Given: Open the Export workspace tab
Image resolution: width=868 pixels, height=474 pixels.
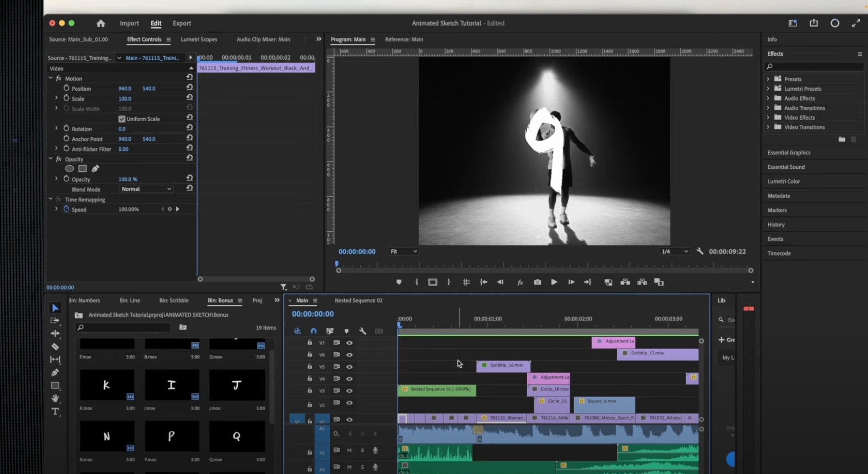Looking at the screenshot, I should pyautogui.click(x=182, y=24).
